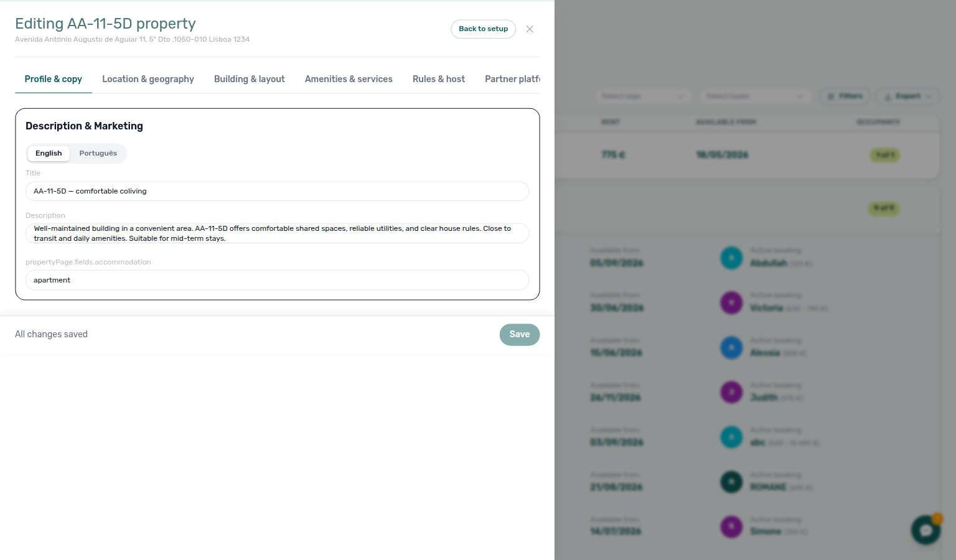This screenshot has height=560, width=956.
Task: Click the 775 € rent value in background
Action: pos(613,155)
